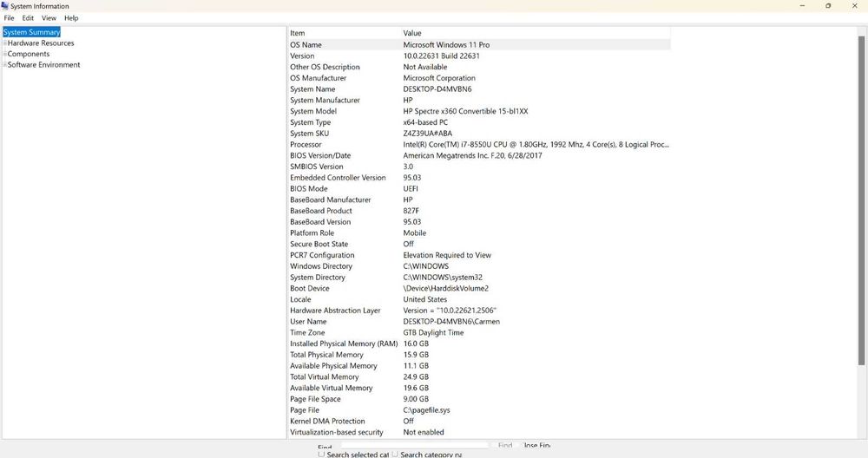868x458 pixels.
Task: Click the value 10.0.22631 Build 22631
Action: pos(441,56)
